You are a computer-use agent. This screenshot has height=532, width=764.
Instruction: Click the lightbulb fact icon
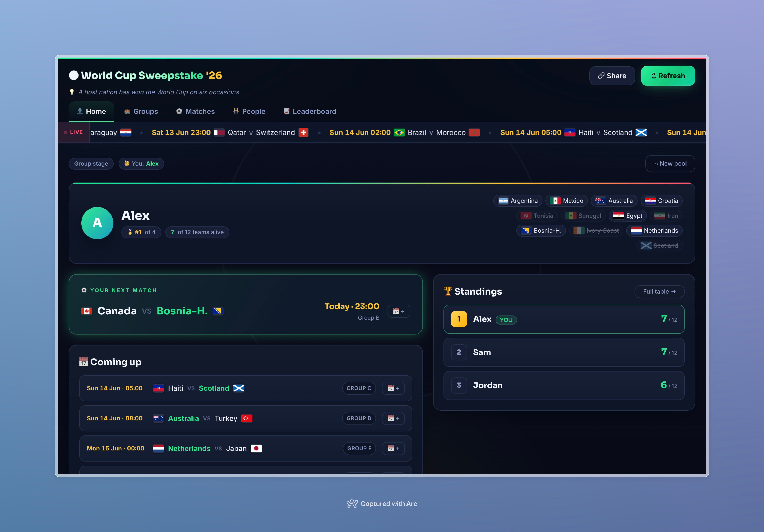(72, 92)
